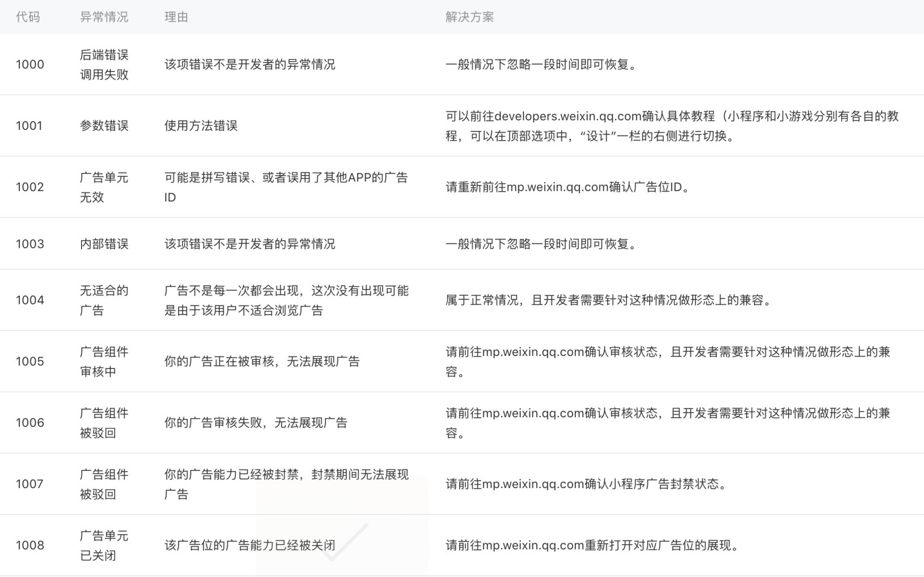Select error code 1004 cell

click(x=30, y=300)
